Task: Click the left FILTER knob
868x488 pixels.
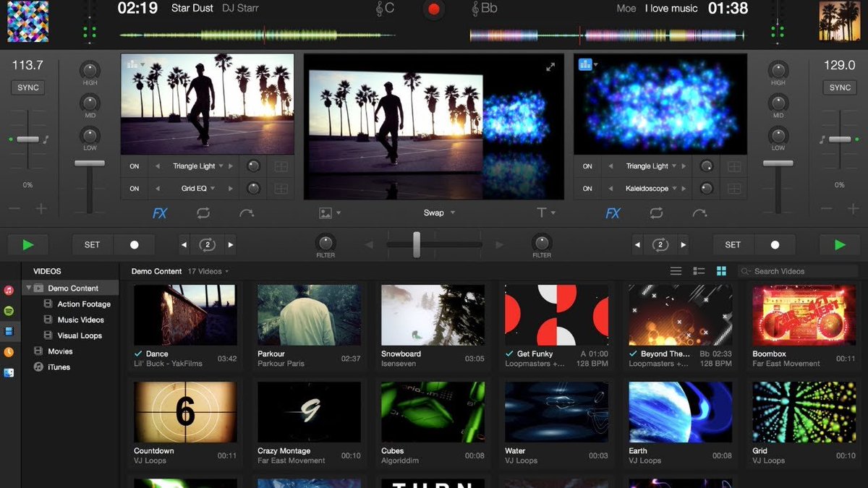Action: (325, 242)
